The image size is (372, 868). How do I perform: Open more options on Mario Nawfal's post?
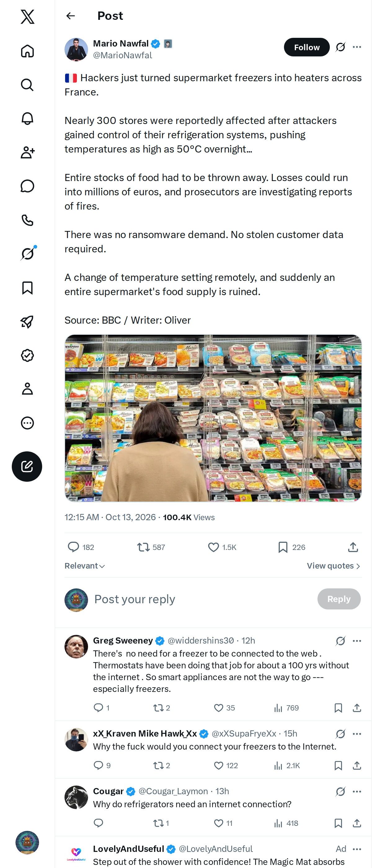[x=357, y=47]
